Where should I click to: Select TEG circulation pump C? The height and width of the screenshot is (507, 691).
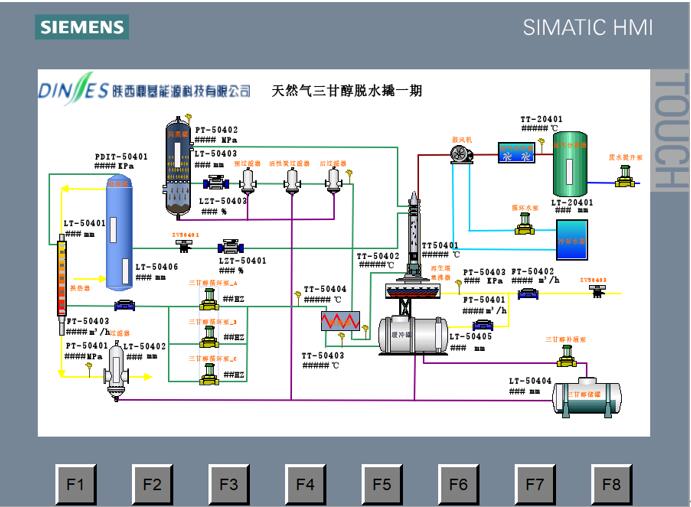pos(208,375)
